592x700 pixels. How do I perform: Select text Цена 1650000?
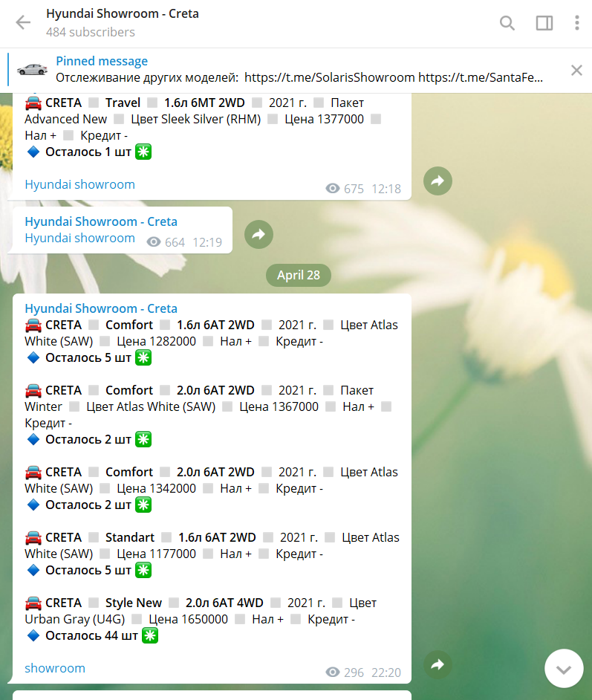tap(188, 619)
